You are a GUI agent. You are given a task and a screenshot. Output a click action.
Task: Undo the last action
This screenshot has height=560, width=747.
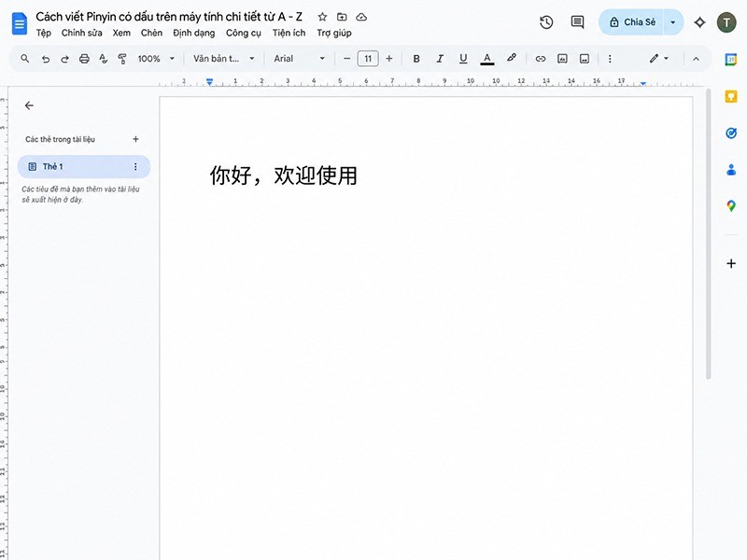click(x=45, y=59)
